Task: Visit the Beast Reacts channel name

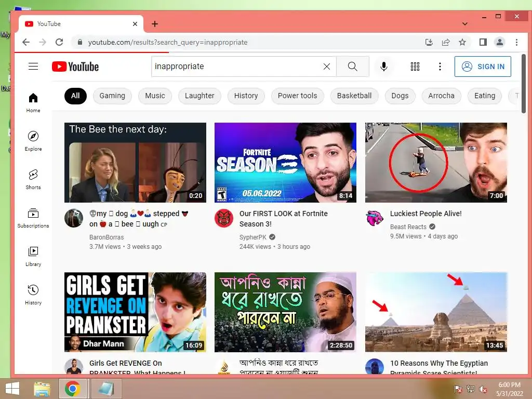Action: (408, 227)
